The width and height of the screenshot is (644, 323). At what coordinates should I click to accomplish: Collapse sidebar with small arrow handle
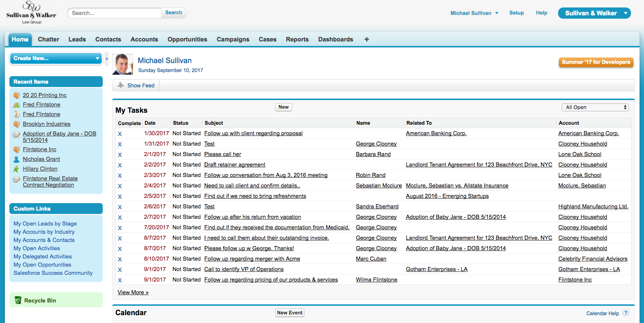tap(107, 59)
